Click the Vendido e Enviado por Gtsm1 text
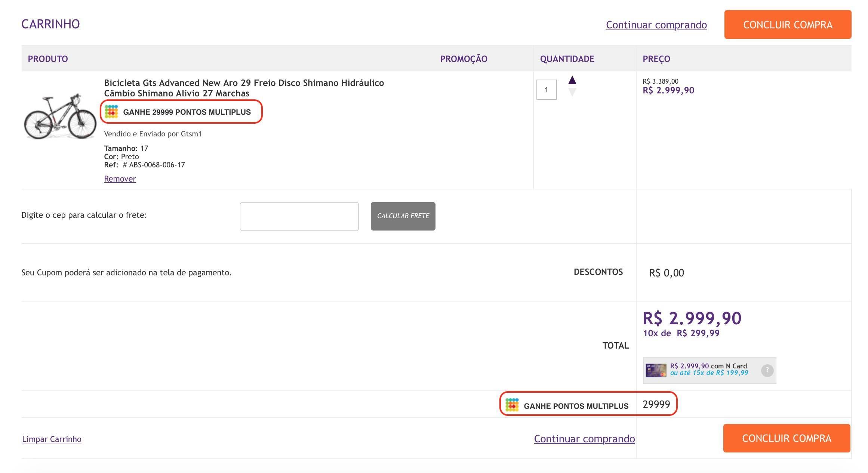 coord(153,134)
